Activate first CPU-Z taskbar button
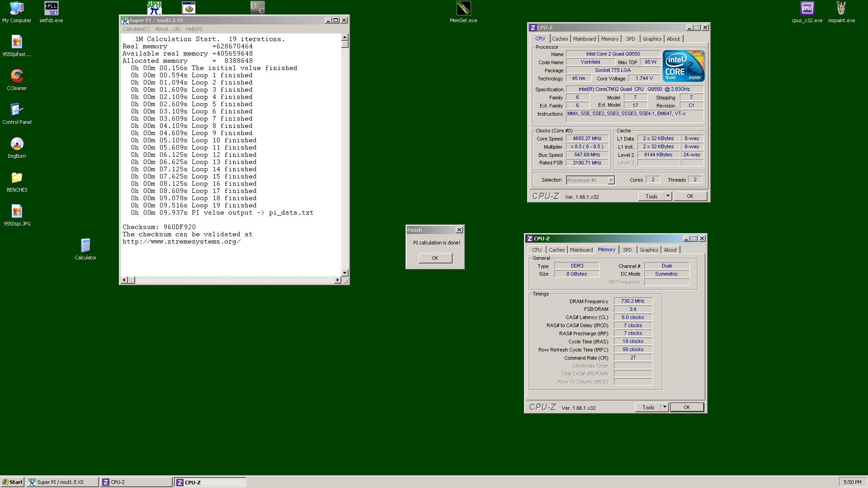 (136, 482)
